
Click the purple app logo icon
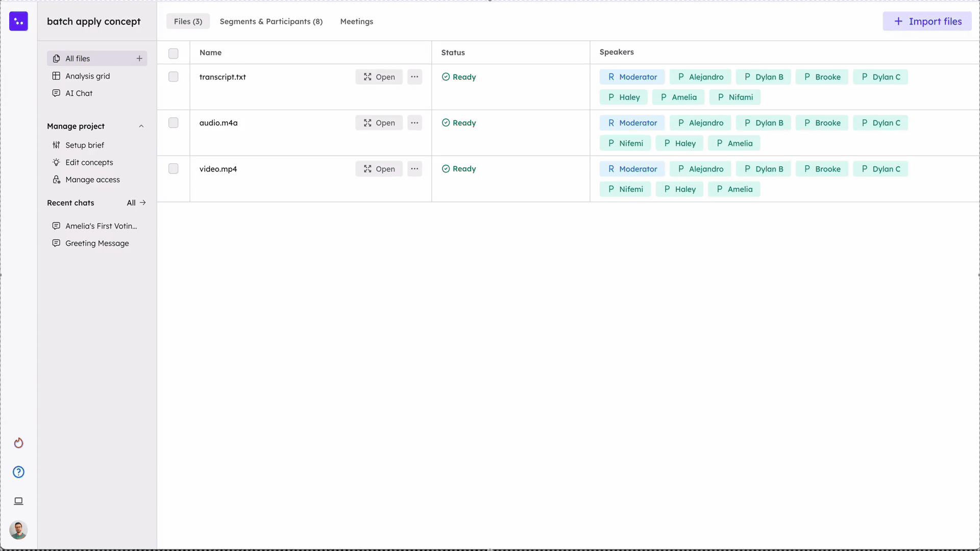coord(18,21)
